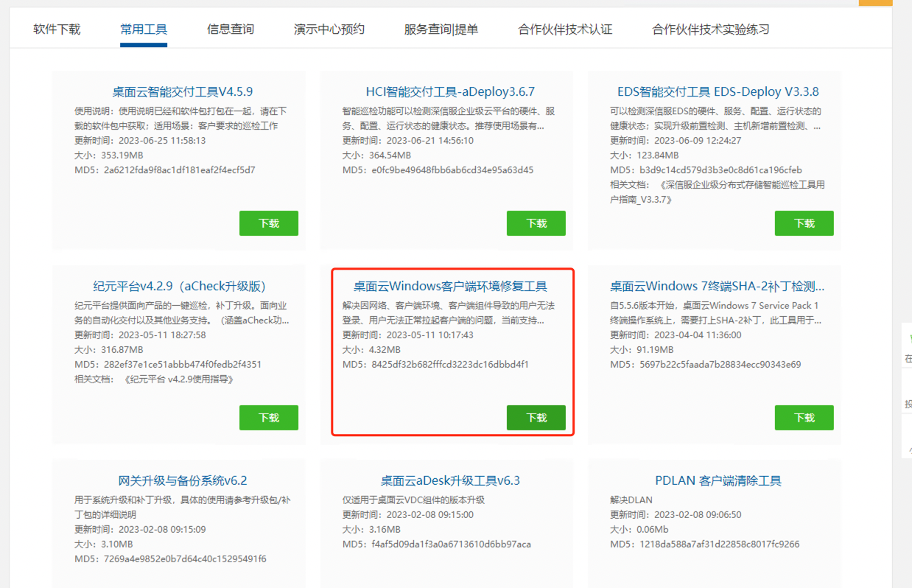Switch to the 信息查询 tab
Image resolution: width=912 pixels, height=588 pixels.
click(x=231, y=29)
